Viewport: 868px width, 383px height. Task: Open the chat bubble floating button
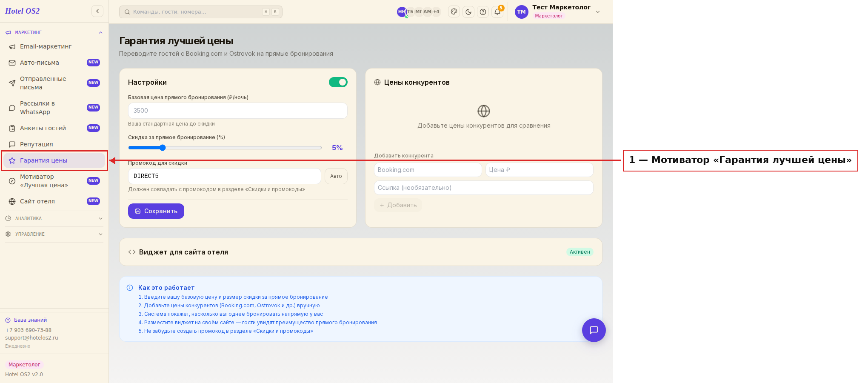594,330
